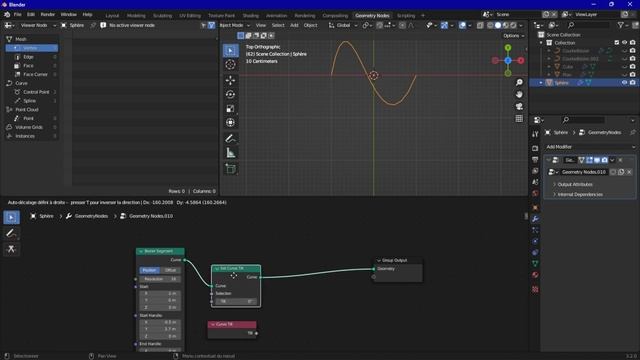Expand the Output Attributes panel
This screenshot has height=360, width=640.
(x=575, y=184)
